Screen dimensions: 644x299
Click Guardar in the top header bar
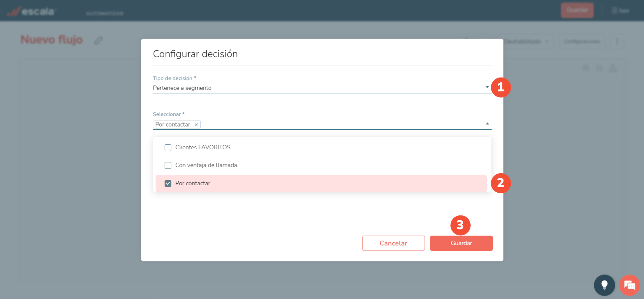[577, 10]
